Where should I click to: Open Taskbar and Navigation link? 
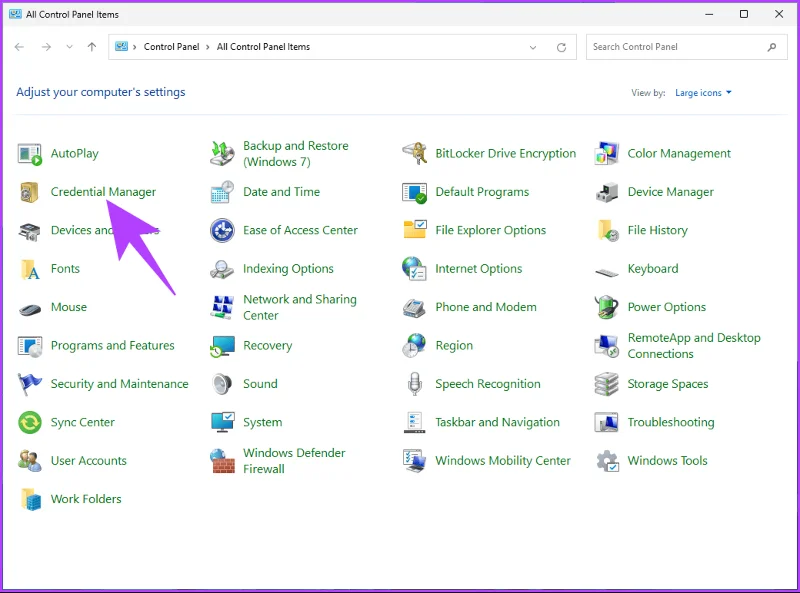click(x=497, y=423)
